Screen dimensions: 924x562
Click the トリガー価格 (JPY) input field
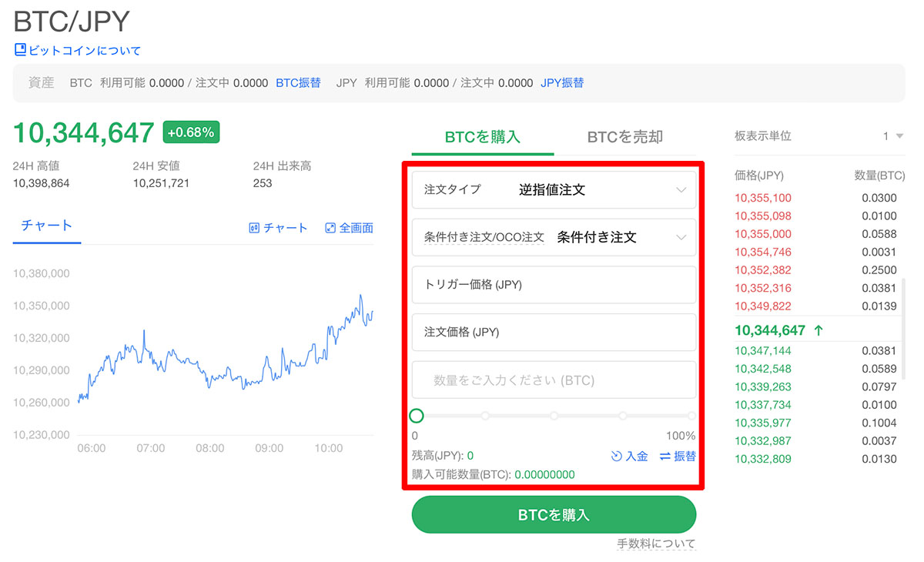click(554, 285)
